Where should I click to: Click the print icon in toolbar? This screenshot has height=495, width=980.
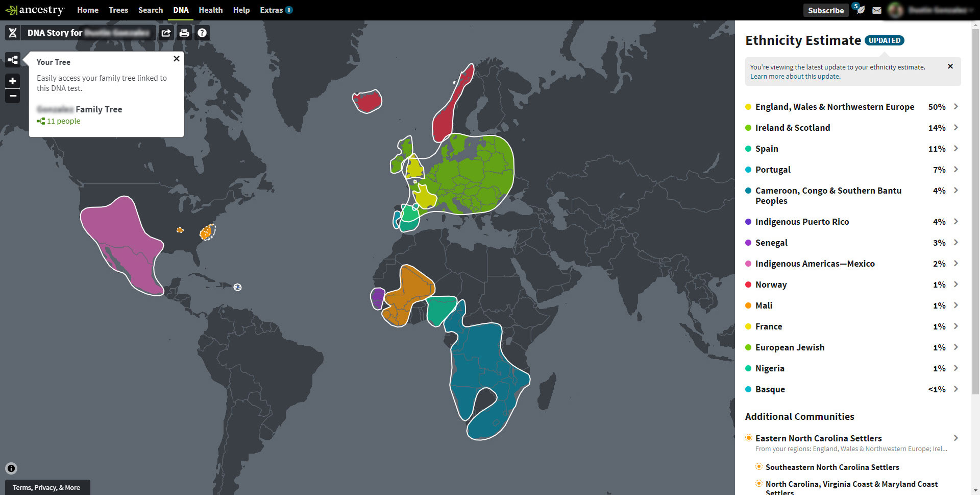tap(184, 33)
